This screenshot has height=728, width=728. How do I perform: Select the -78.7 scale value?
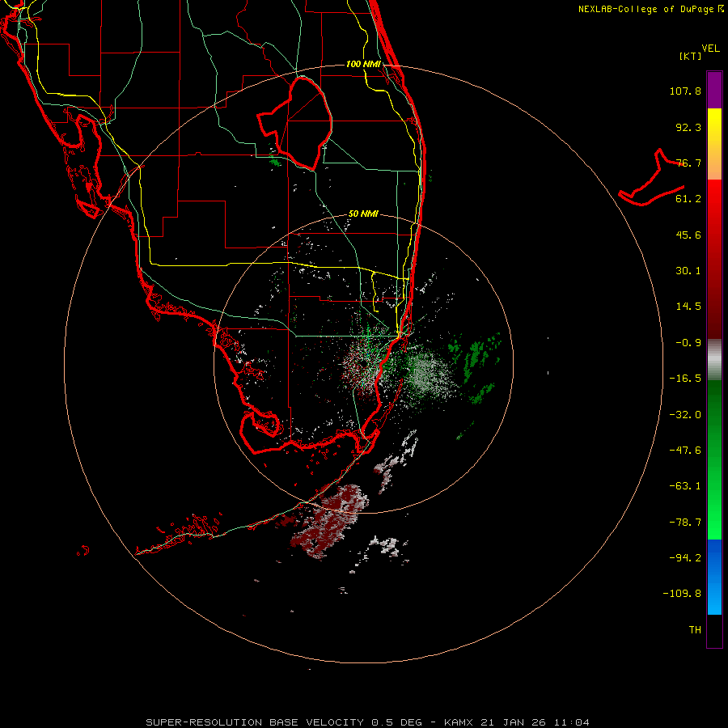click(685, 523)
